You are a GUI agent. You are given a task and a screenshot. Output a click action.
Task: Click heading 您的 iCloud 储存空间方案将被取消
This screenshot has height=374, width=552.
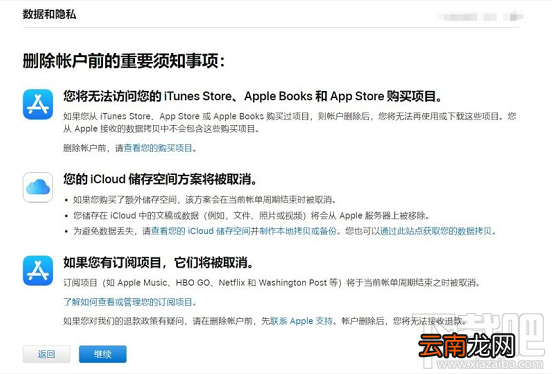point(160,179)
